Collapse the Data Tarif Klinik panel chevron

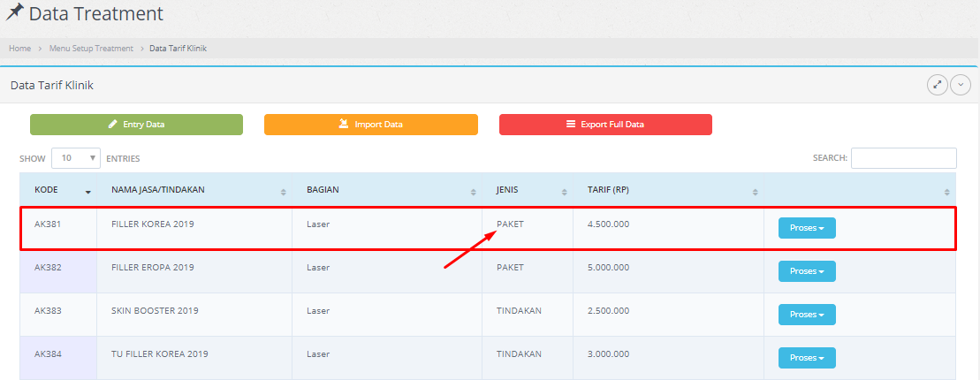tap(960, 85)
